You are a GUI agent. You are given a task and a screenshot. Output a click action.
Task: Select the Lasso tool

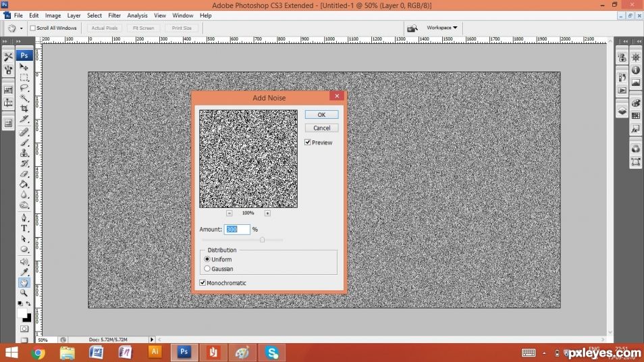(24, 88)
